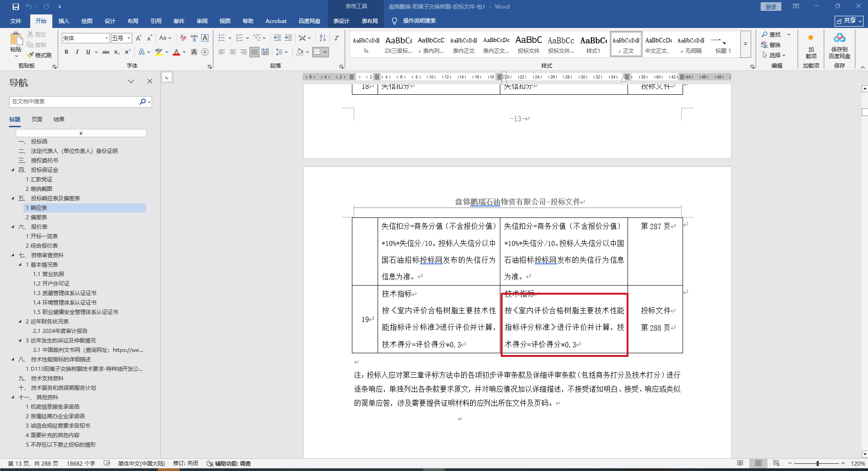The width and height of the screenshot is (868, 471).
Task: Click the 替换 button
Action: pos(771,45)
